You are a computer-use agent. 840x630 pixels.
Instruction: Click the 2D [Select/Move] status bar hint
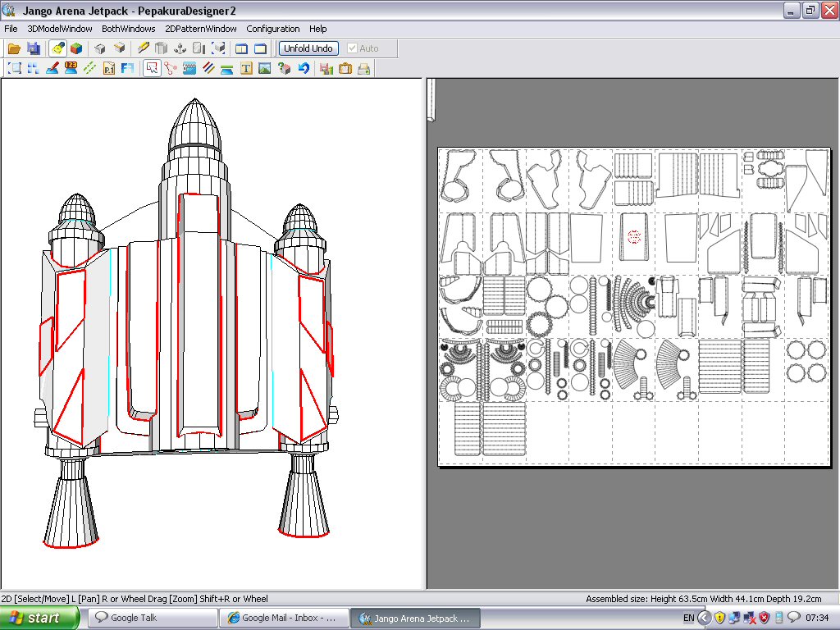click(135, 599)
